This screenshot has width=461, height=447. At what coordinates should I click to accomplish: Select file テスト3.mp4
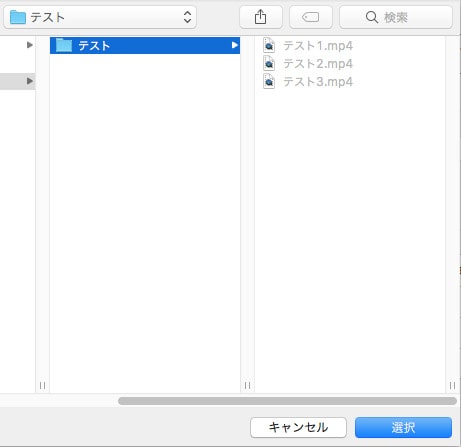[318, 82]
